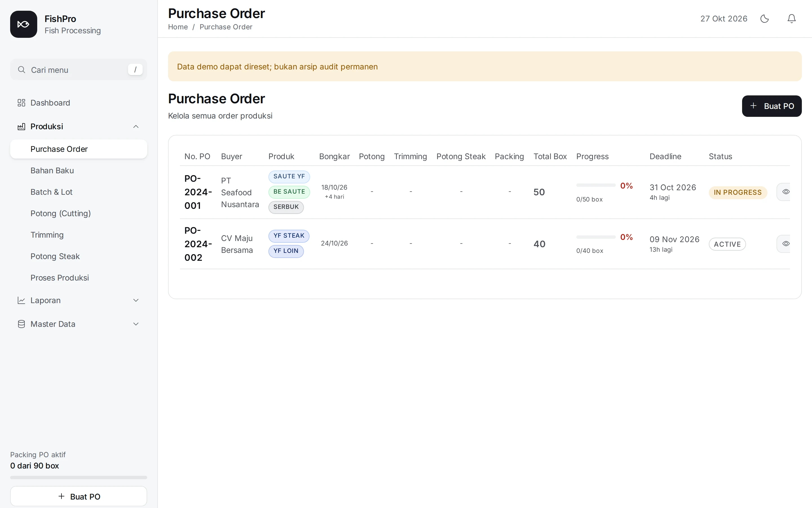This screenshot has width=812, height=508.
Task: Click Purchase Order breadcrumb link
Action: 226,27
